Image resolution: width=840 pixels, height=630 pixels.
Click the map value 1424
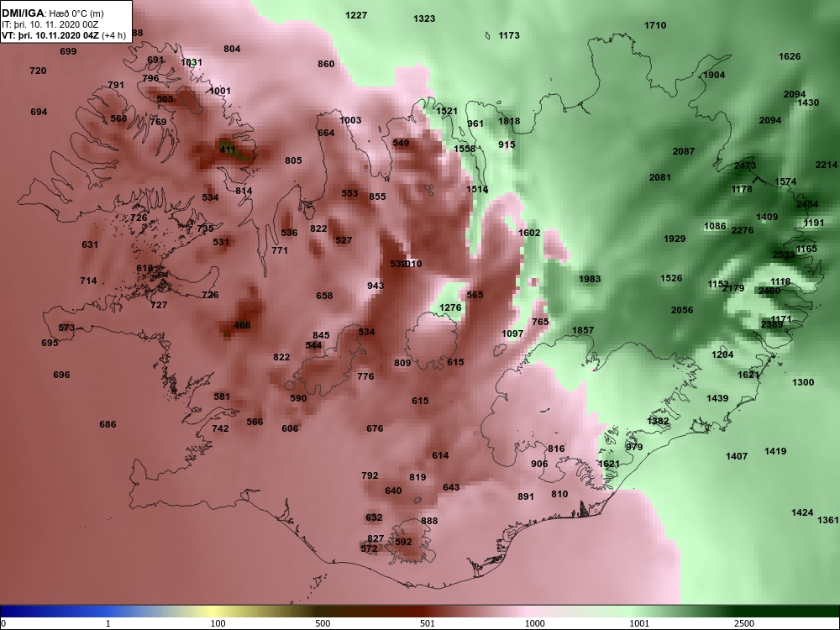(x=802, y=512)
